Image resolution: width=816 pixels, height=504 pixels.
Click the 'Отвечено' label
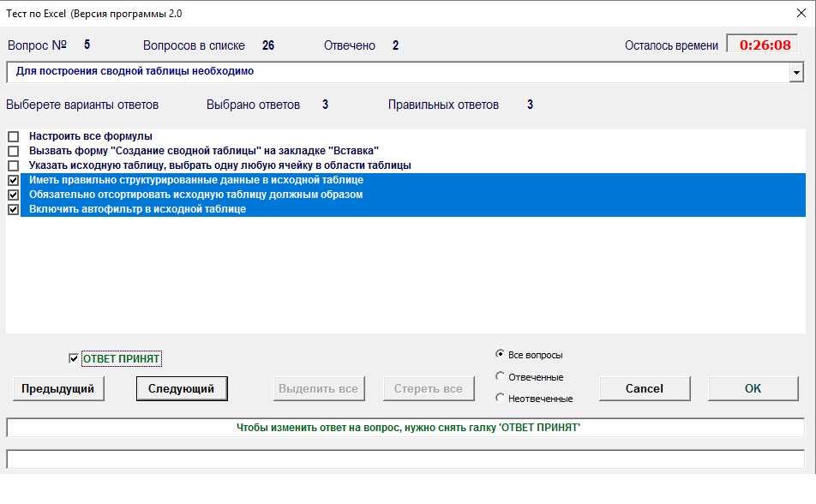coord(350,45)
